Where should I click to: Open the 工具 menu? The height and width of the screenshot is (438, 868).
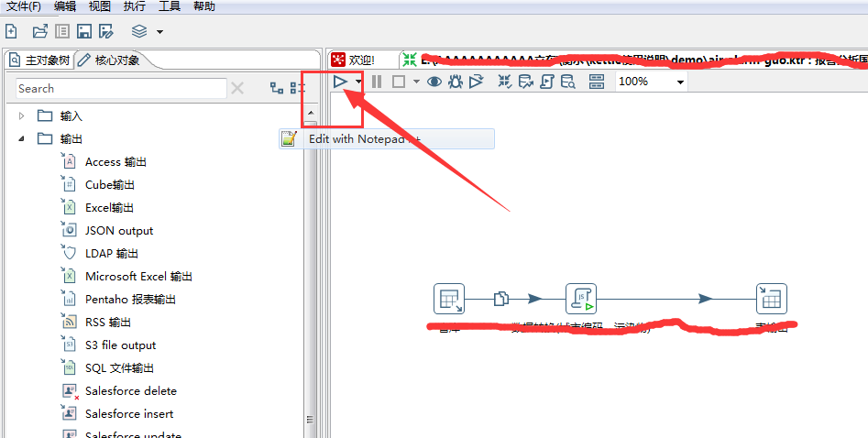click(x=170, y=6)
